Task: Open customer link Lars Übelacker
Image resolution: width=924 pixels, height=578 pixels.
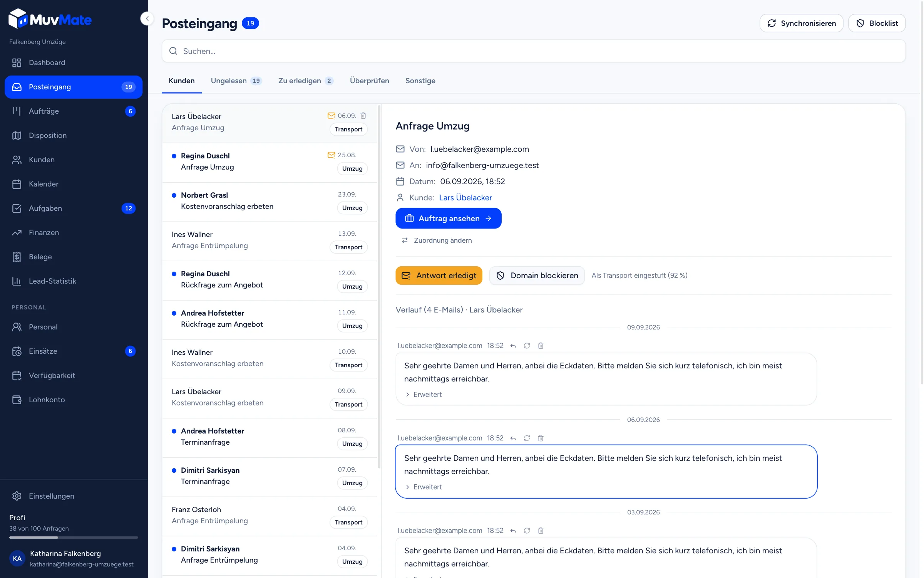Action: (x=465, y=198)
